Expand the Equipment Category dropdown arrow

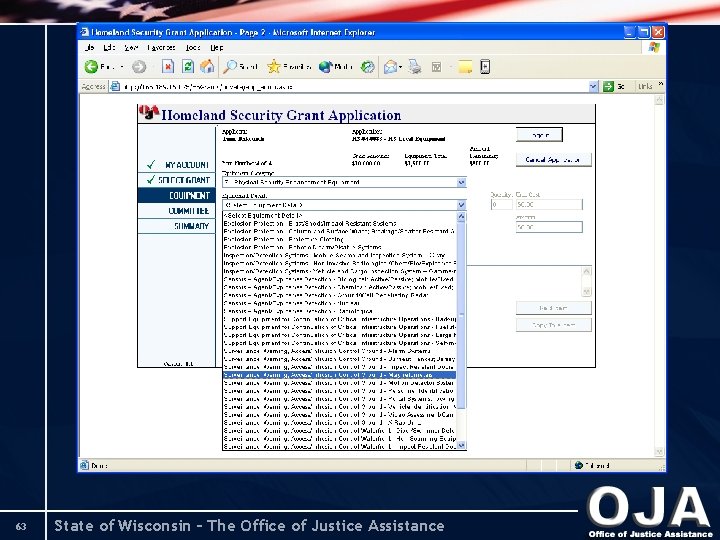click(461, 182)
